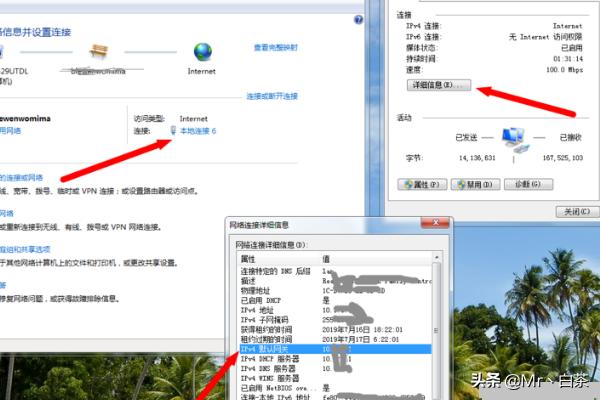This screenshot has width=600, height=400.
Task: Click the bench network icon in the map
Action: click(x=98, y=51)
